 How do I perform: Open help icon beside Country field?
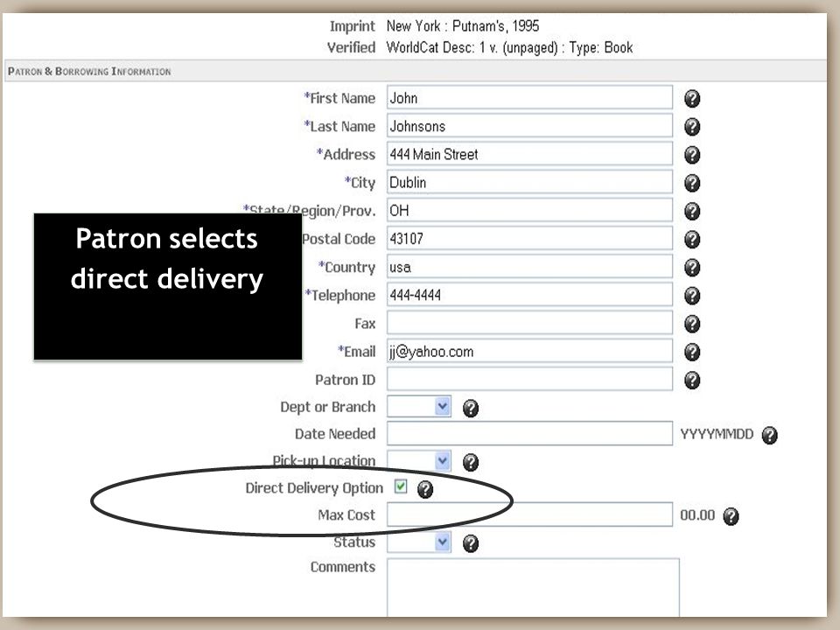click(692, 268)
